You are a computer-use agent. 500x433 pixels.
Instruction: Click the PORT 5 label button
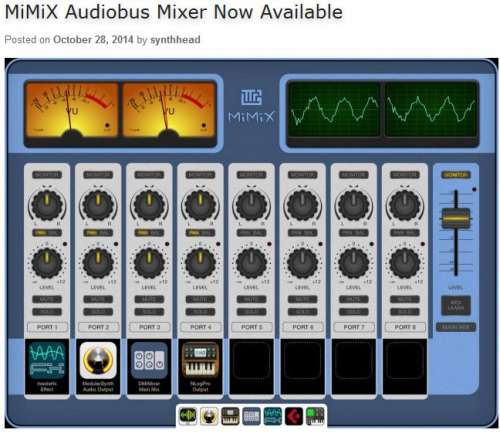(252, 327)
